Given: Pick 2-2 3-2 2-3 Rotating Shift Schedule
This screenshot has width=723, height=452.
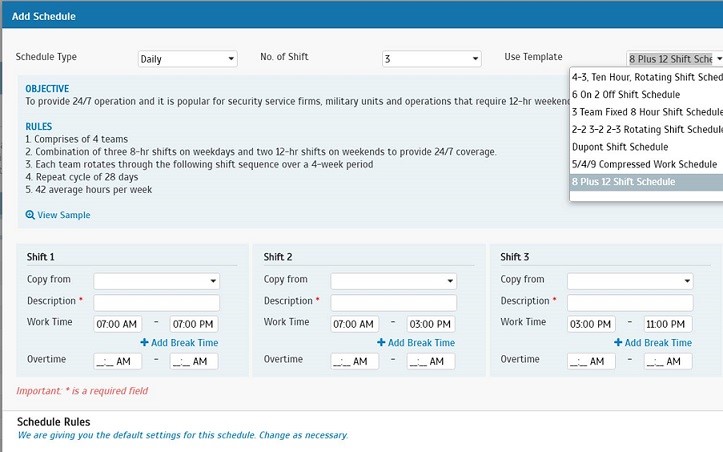Looking at the screenshot, I should 646,129.
